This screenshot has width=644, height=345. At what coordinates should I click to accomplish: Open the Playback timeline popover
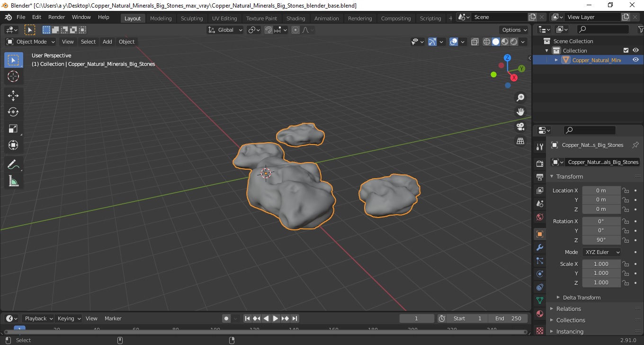pos(38,318)
